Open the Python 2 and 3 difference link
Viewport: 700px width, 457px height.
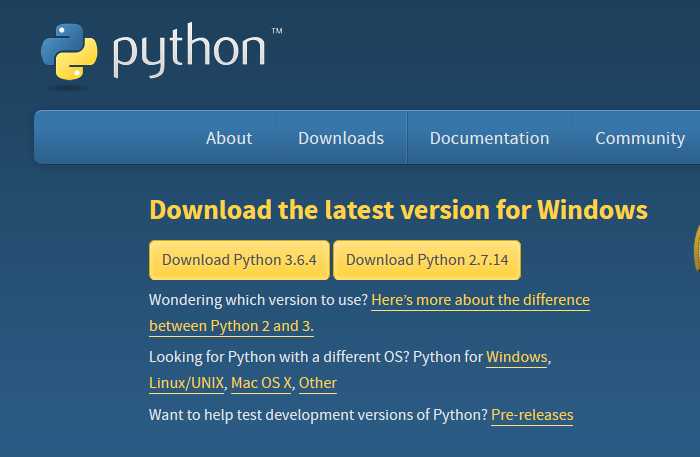point(480,300)
